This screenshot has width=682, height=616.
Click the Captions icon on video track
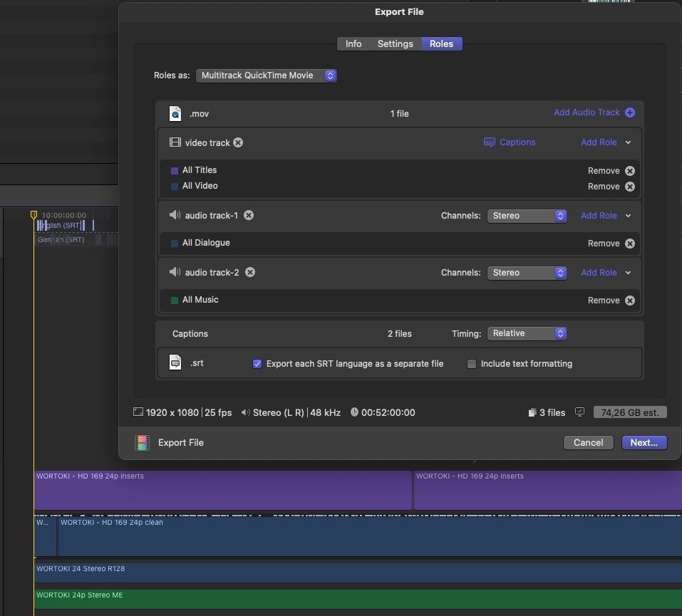coord(490,142)
